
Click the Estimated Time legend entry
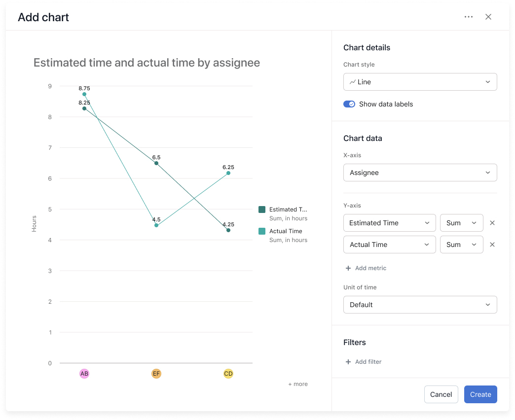(283, 209)
